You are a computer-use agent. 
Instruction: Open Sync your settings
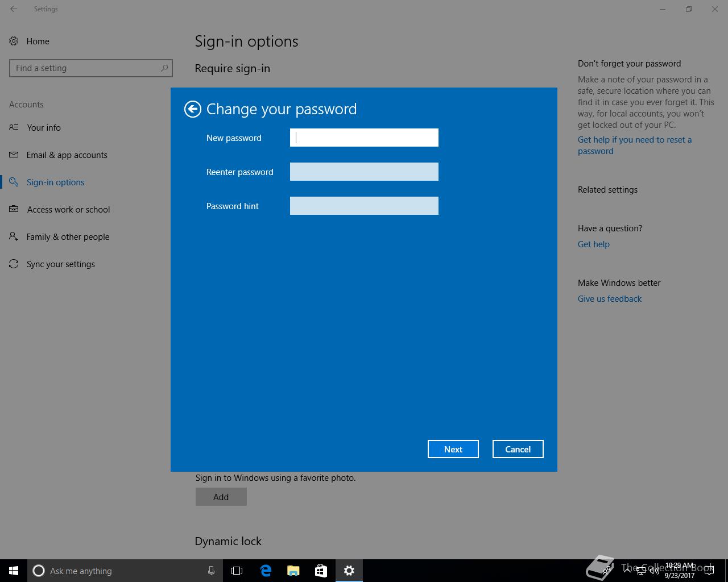pos(61,264)
